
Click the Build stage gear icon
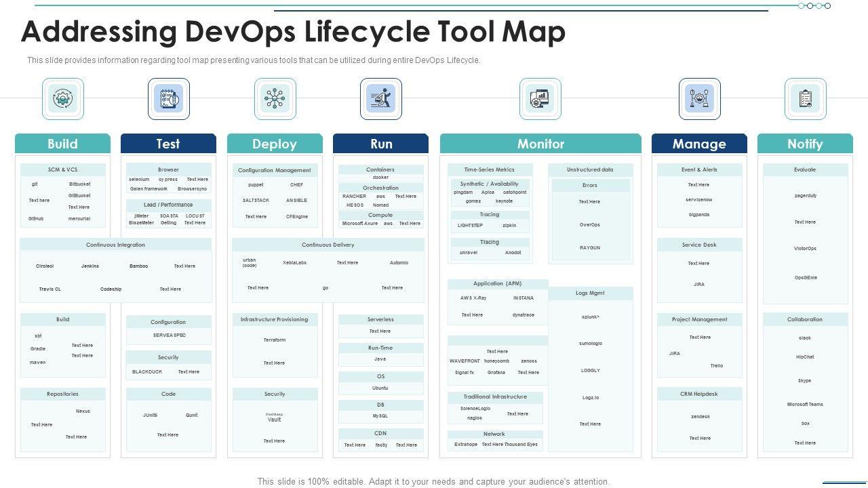(x=63, y=99)
